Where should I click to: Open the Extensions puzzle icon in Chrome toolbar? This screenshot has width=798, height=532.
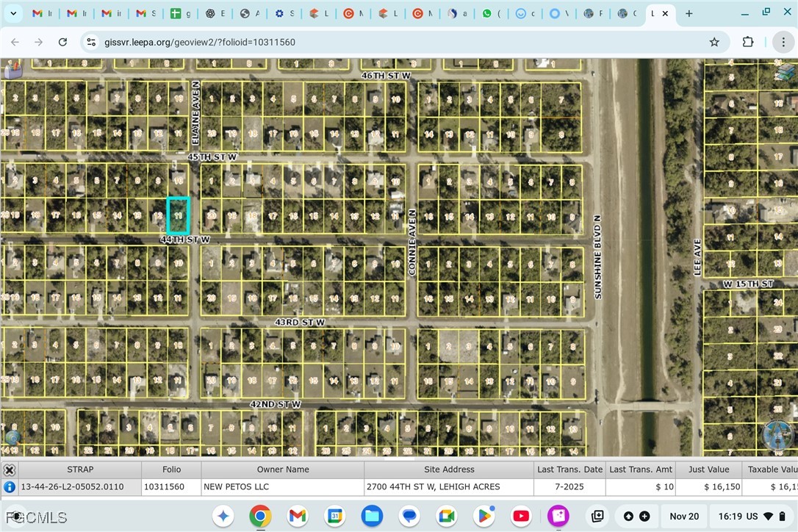[747, 42]
